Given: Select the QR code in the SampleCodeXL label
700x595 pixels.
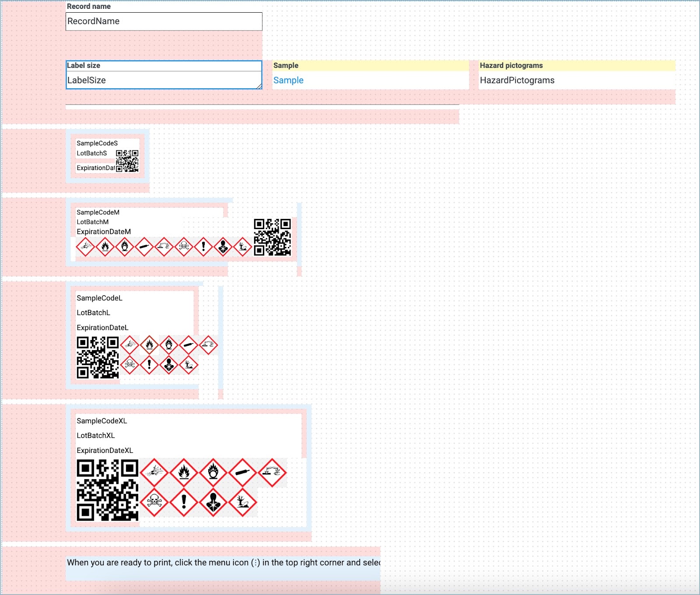Looking at the screenshot, I should tap(108, 490).
